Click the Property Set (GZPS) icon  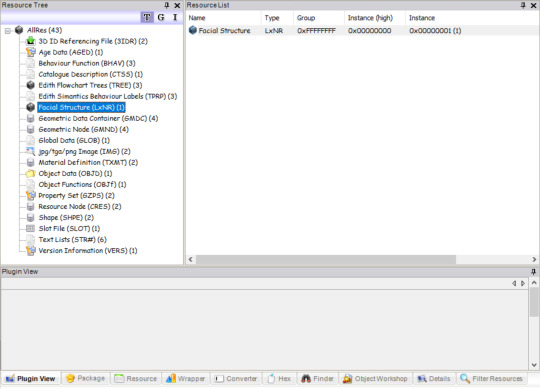31,196
